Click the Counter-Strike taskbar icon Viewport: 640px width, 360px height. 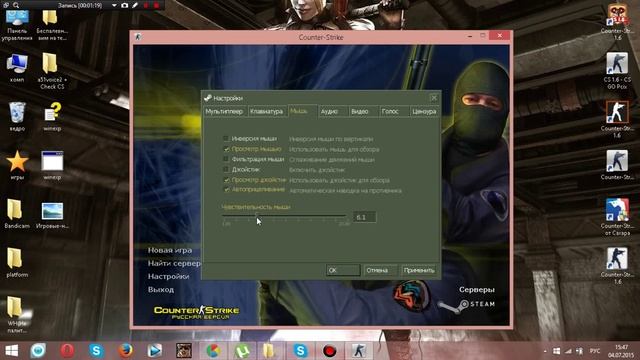[359, 351]
